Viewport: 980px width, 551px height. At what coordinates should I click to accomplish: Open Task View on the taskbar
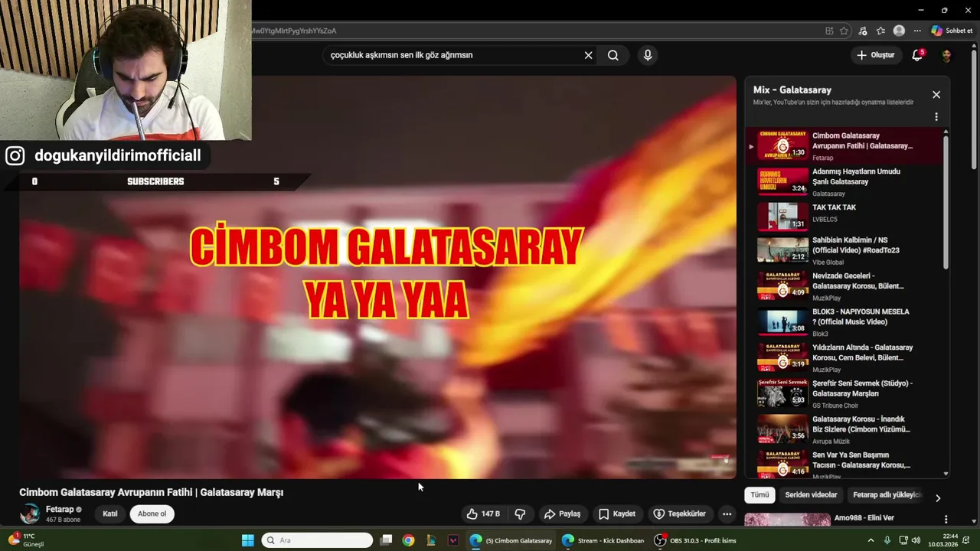[x=386, y=540]
